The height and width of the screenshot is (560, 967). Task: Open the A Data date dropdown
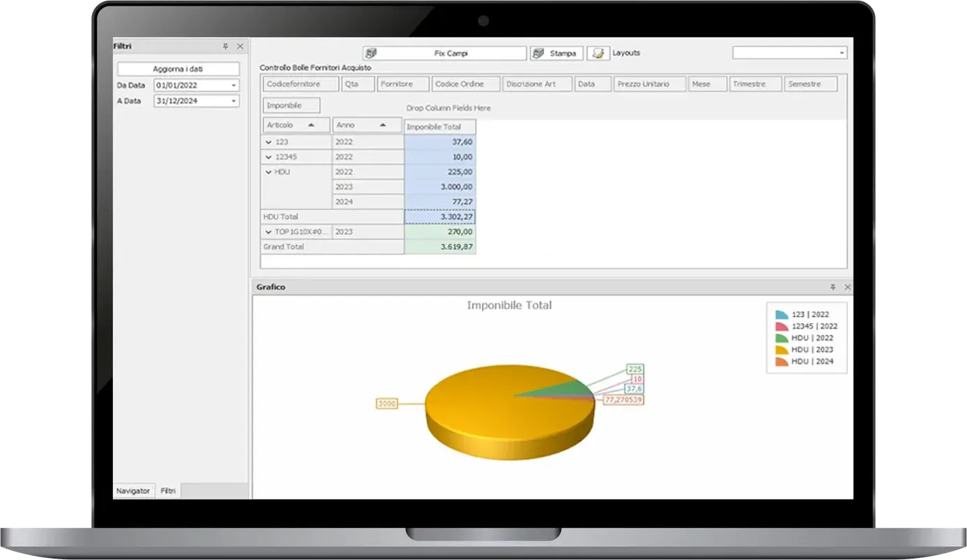pyautogui.click(x=234, y=101)
